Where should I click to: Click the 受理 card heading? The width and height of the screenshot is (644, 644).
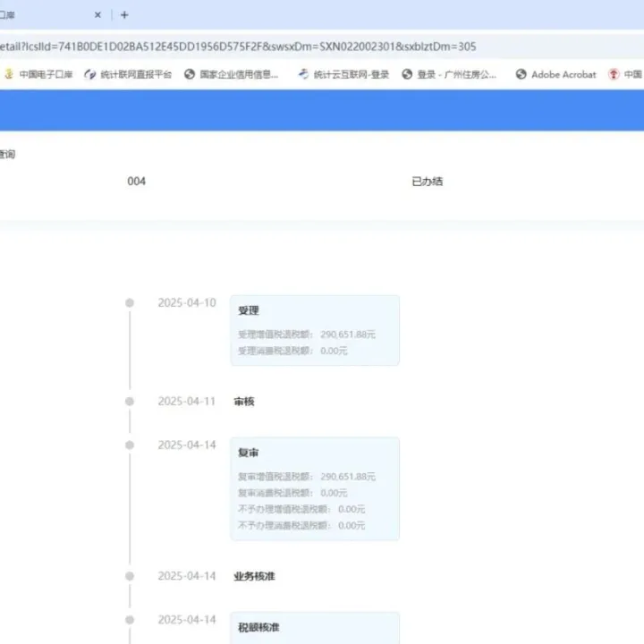pos(249,310)
